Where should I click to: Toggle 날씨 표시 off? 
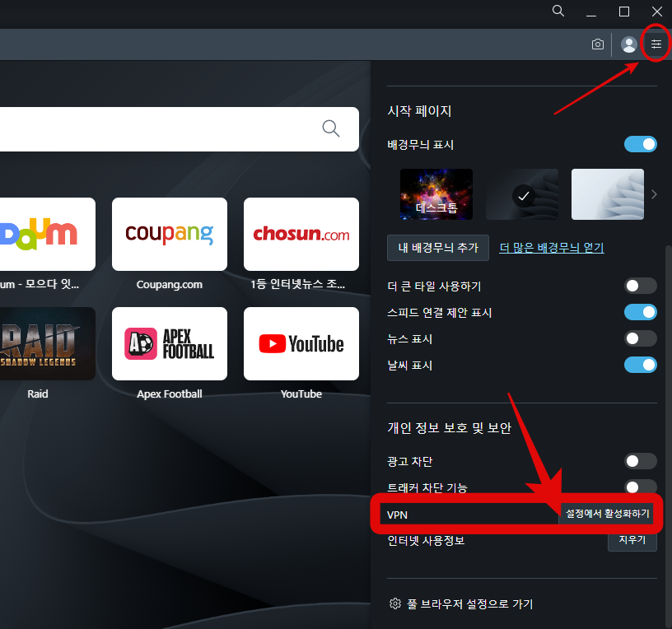640,365
